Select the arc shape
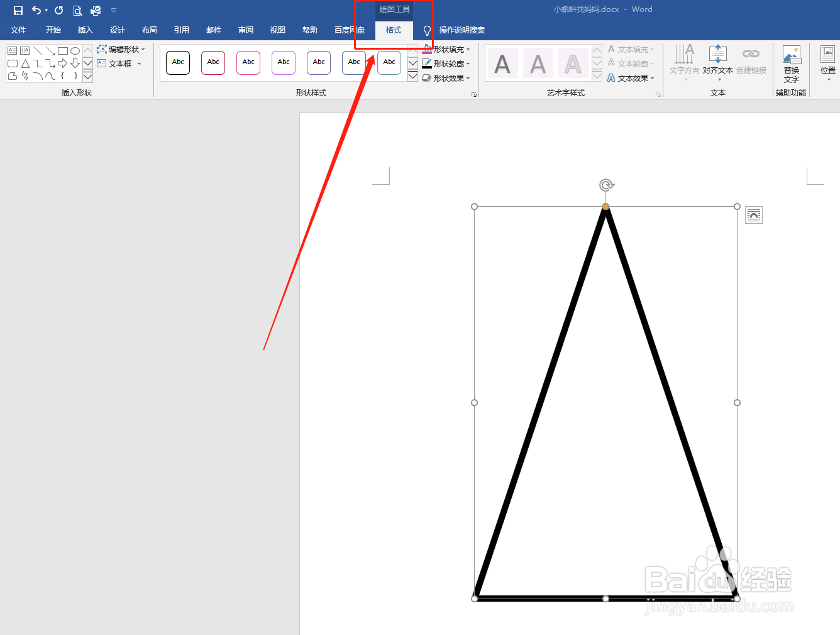This screenshot has height=635, width=840. pos(38,76)
